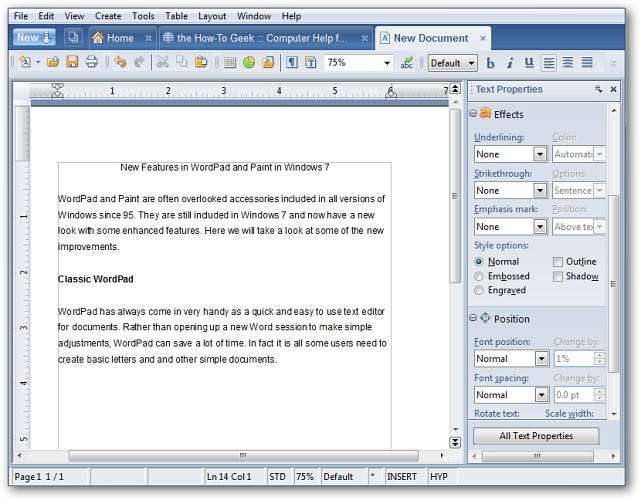The image size is (640, 500).
Task: Apply bold formatting with the b icon
Action: (x=491, y=63)
